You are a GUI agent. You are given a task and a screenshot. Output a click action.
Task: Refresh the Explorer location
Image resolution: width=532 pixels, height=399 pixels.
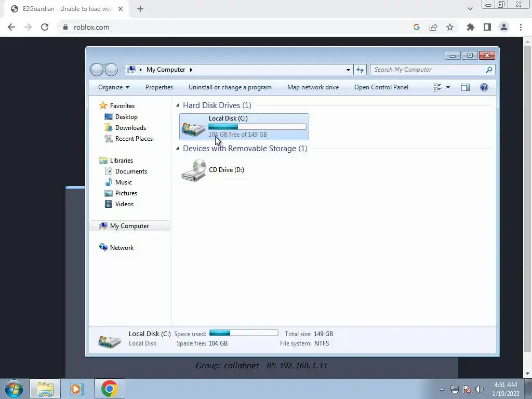click(360, 70)
